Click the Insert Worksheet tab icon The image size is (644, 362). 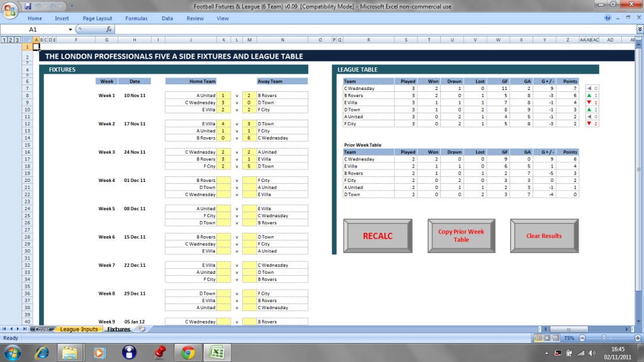(142, 329)
